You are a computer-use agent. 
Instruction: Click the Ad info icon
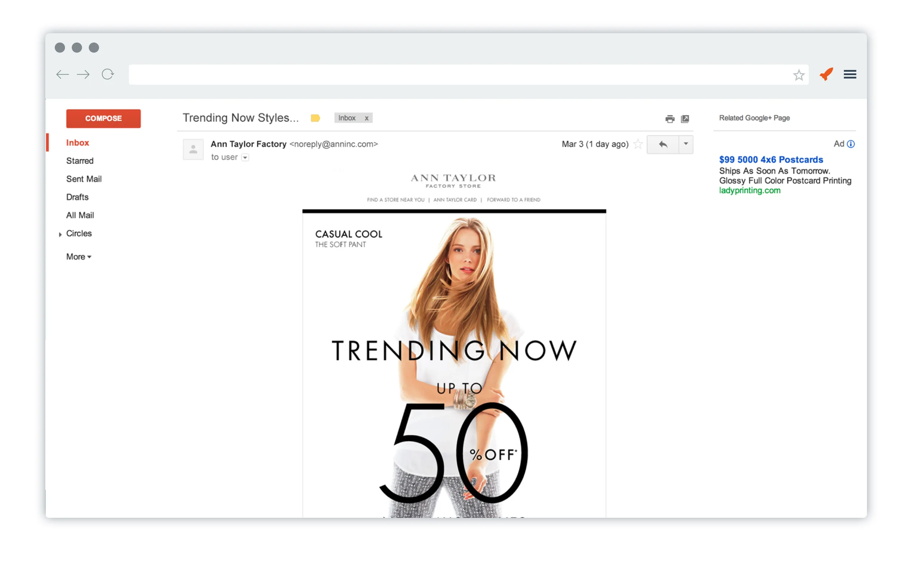(x=851, y=144)
